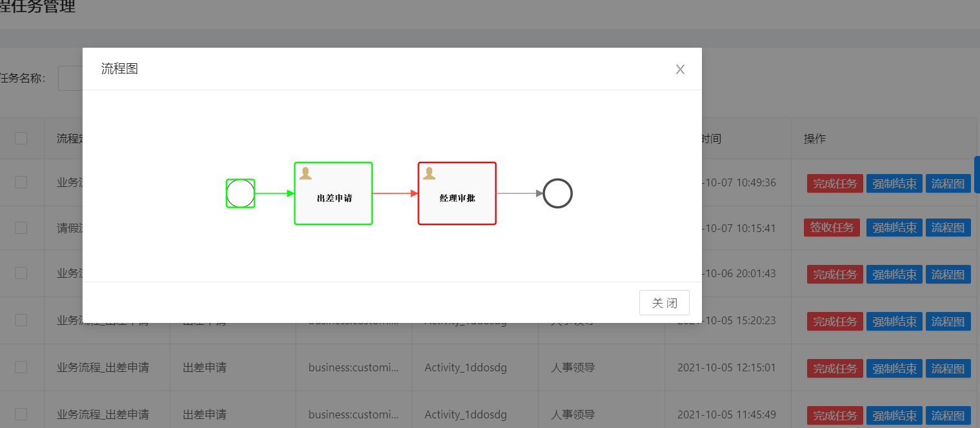Click the 业务流程_出差申请 cell in the 11:45:49 row

tap(103, 414)
